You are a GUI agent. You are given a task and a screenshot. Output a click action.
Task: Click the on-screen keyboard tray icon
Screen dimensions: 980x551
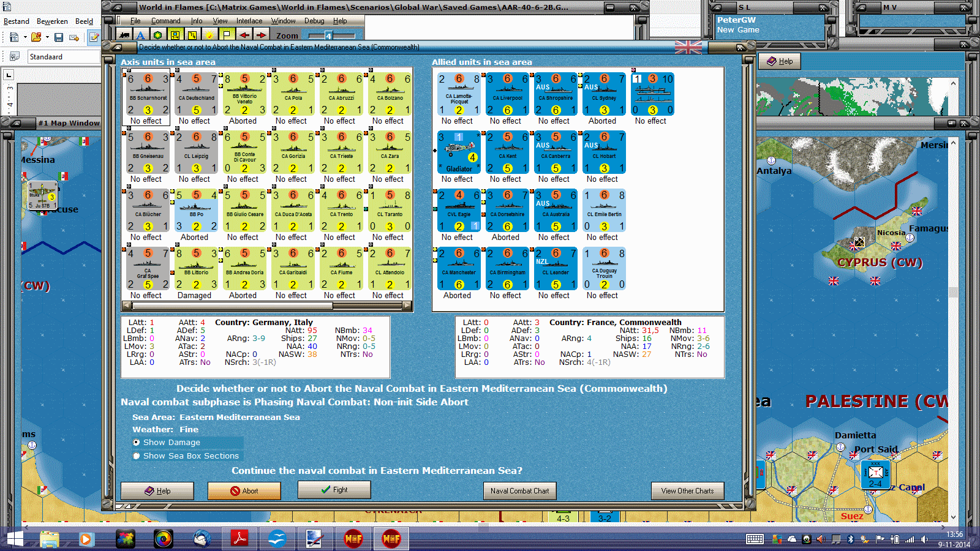point(755,539)
